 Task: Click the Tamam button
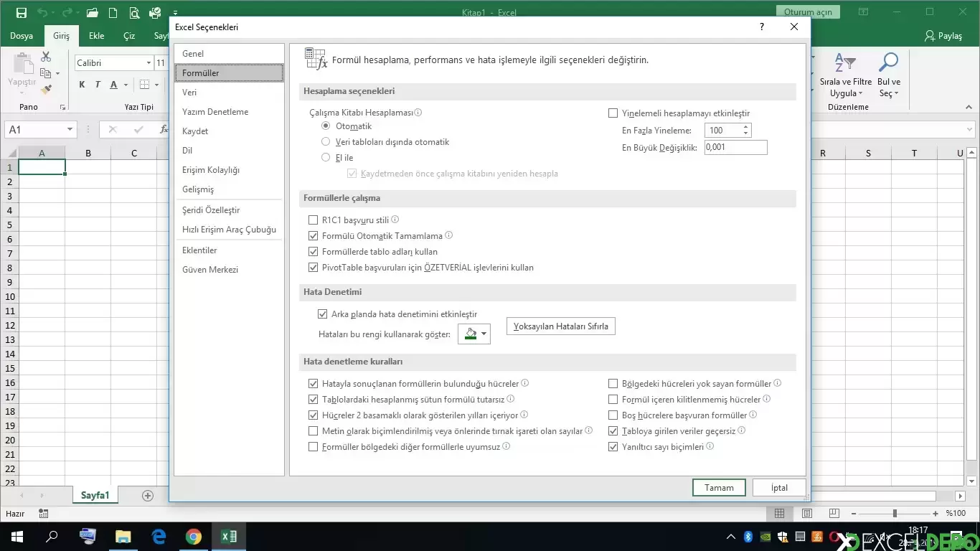coord(719,488)
